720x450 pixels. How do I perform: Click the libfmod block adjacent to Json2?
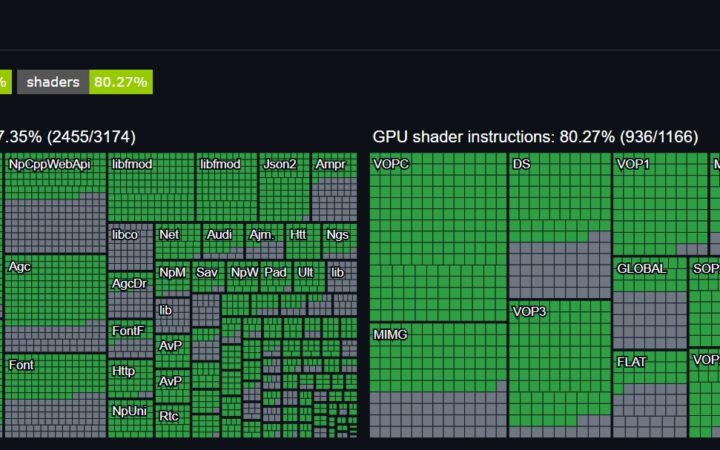(x=227, y=187)
